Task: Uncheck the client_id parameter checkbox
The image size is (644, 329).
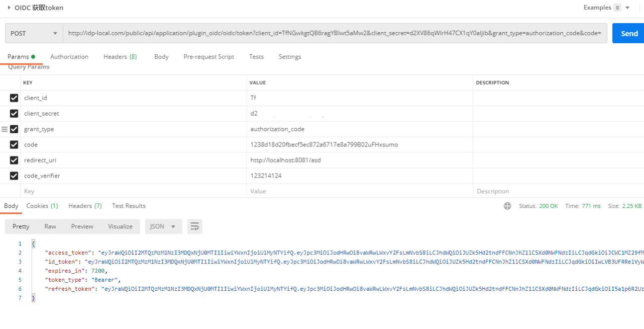Action: [14, 98]
